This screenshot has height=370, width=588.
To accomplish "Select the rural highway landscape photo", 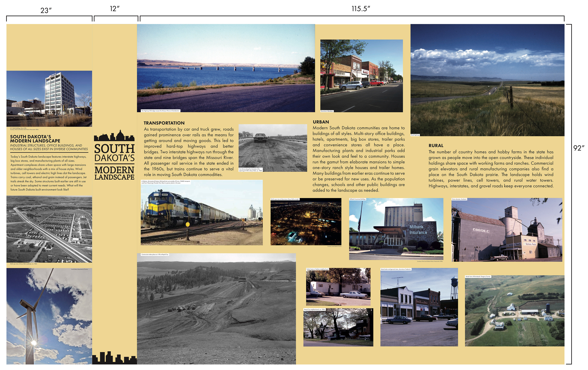I will (x=487, y=80).
